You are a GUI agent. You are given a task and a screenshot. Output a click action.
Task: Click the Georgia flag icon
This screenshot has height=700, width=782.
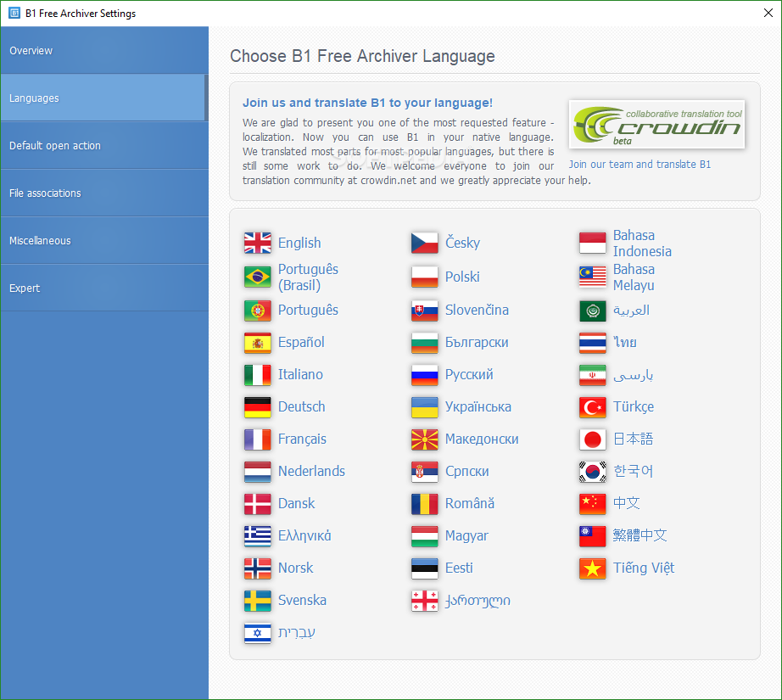tap(424, 601)
